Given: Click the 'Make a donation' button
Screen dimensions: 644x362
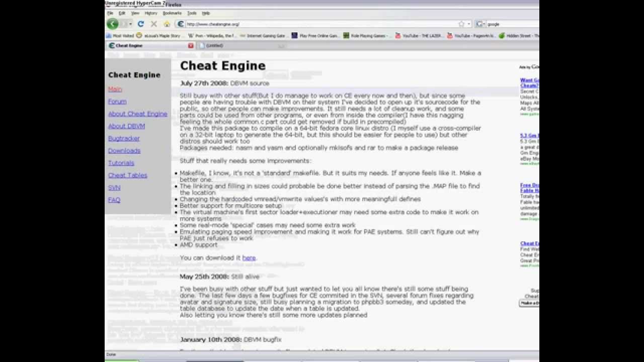Looking at the screenshot, I should pyautogui.click(x=529, y=303).
